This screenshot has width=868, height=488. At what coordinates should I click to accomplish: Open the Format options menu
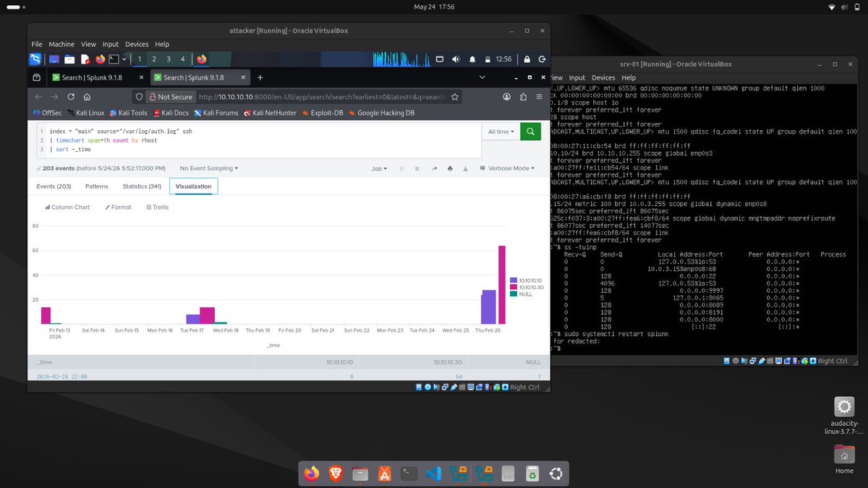(x=119, y=207)
